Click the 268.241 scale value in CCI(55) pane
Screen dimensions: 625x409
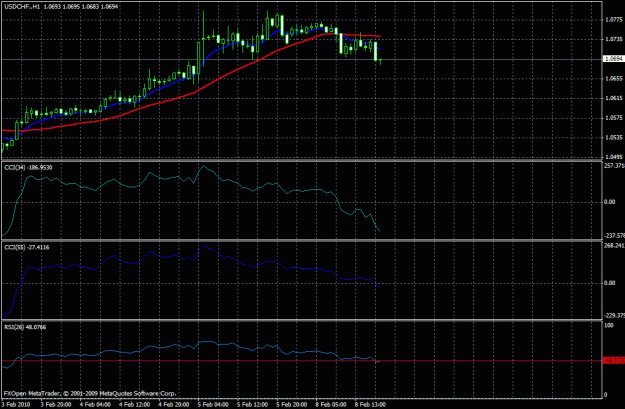click(614, 246)
